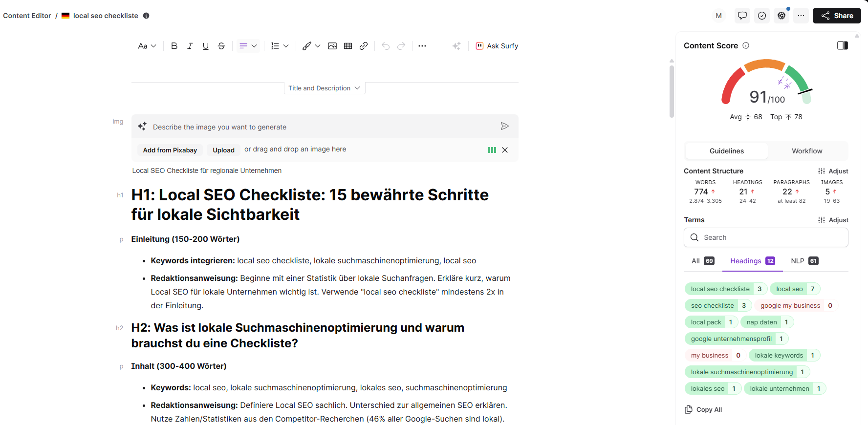This screenshot has height=425, width=868.
Task: Redo the last change
Action: tap(401, 46)
